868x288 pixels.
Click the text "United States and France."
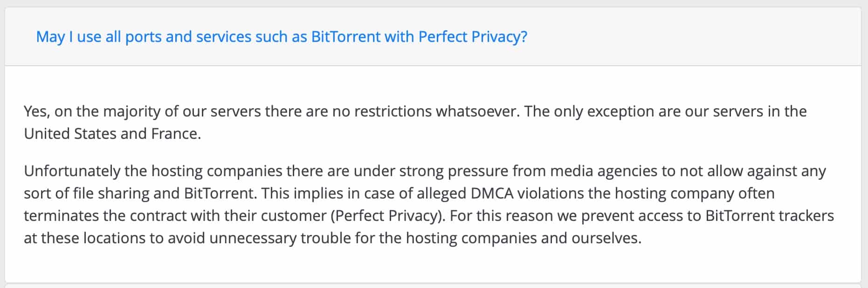coord(112,134)
